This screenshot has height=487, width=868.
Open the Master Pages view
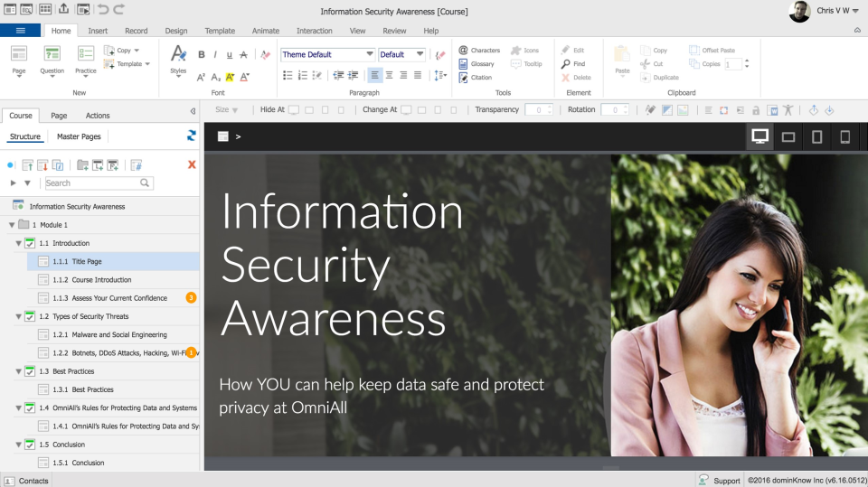click(79, 136)
